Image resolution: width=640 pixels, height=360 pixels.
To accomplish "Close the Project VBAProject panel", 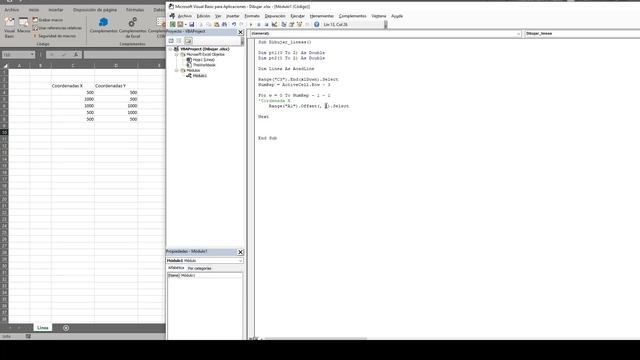I will pos(240,32).
